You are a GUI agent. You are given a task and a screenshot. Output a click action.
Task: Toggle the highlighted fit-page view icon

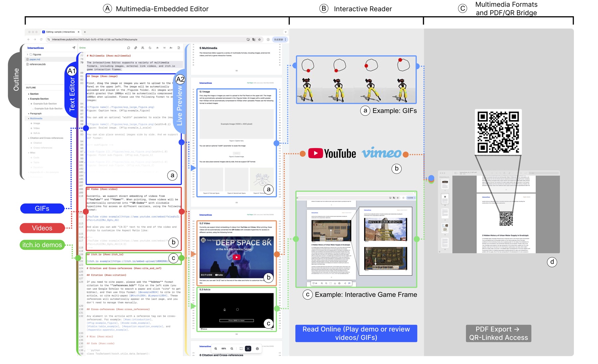pos(248,349)
